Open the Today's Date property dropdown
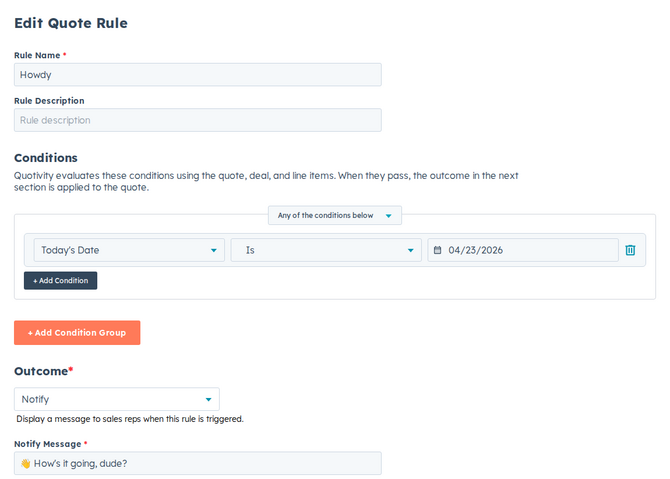670x479 pixels. pyautogui.click(x=129, y=250)
